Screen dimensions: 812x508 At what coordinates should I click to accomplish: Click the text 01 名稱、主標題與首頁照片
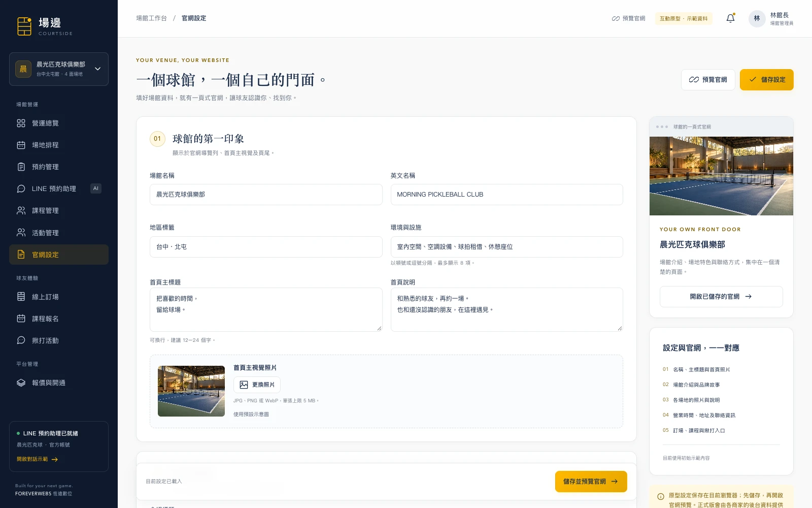pos(696,369)
